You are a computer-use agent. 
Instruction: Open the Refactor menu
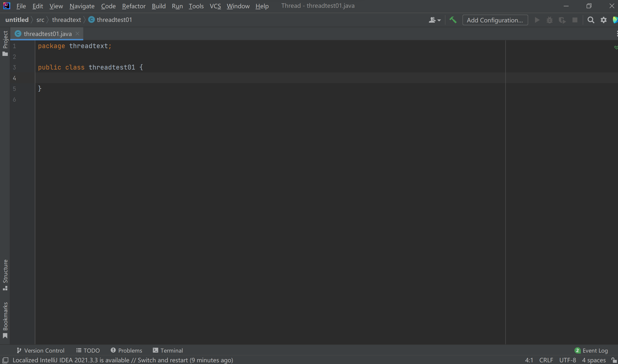click(x=134, y=6)
